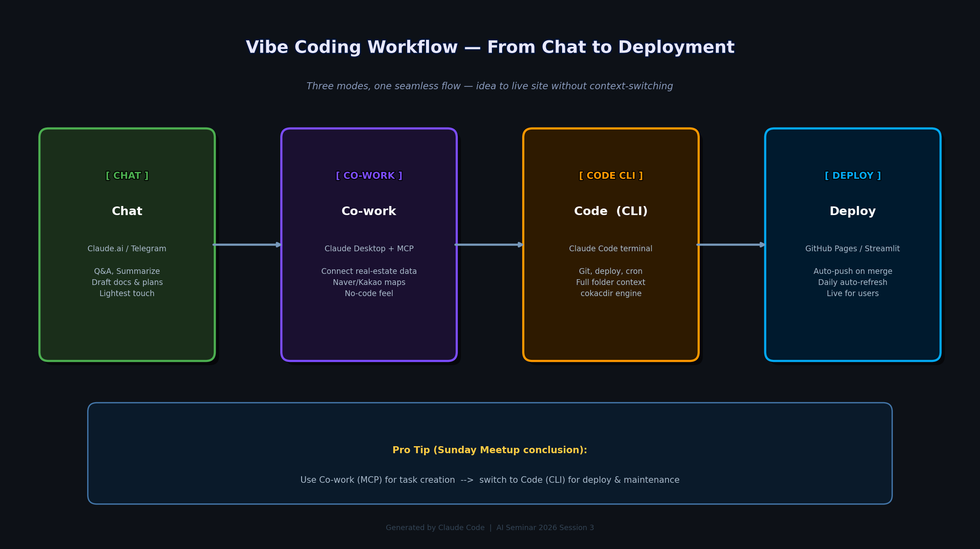This screenshot has width=980, height=549.
Task: Click 'Draft docs & plans' line
Action: tap(127, 282)
